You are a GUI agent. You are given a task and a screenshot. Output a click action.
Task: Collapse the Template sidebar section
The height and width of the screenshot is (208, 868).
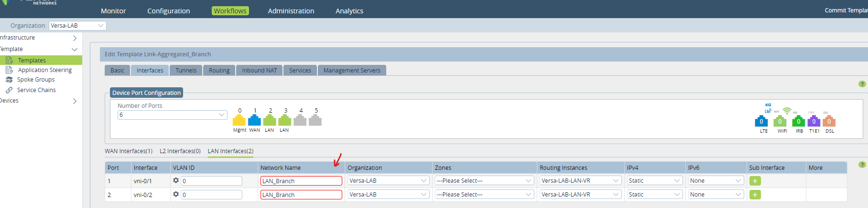coord(75,49)
